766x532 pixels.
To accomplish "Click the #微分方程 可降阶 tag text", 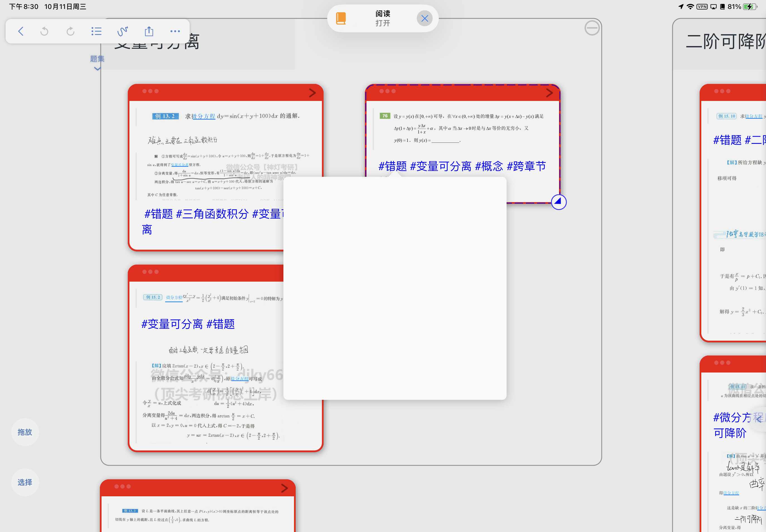I will click(x=739, y=425).
